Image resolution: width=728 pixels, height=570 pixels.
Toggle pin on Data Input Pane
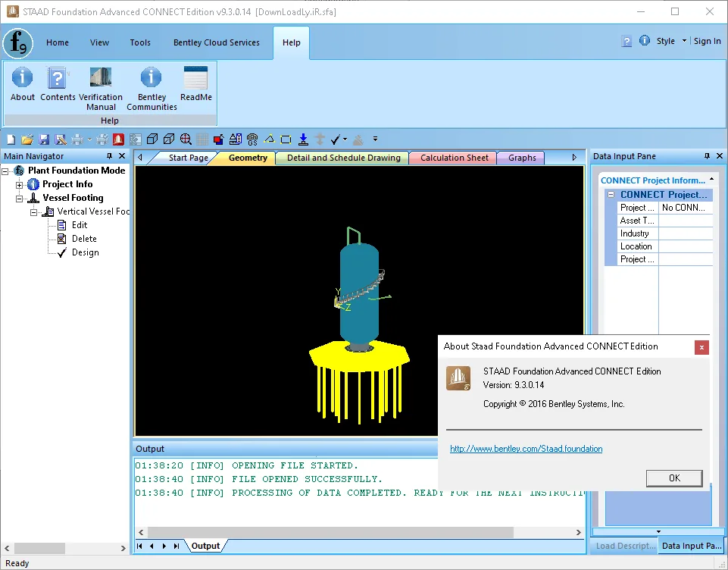click(707, 156)
